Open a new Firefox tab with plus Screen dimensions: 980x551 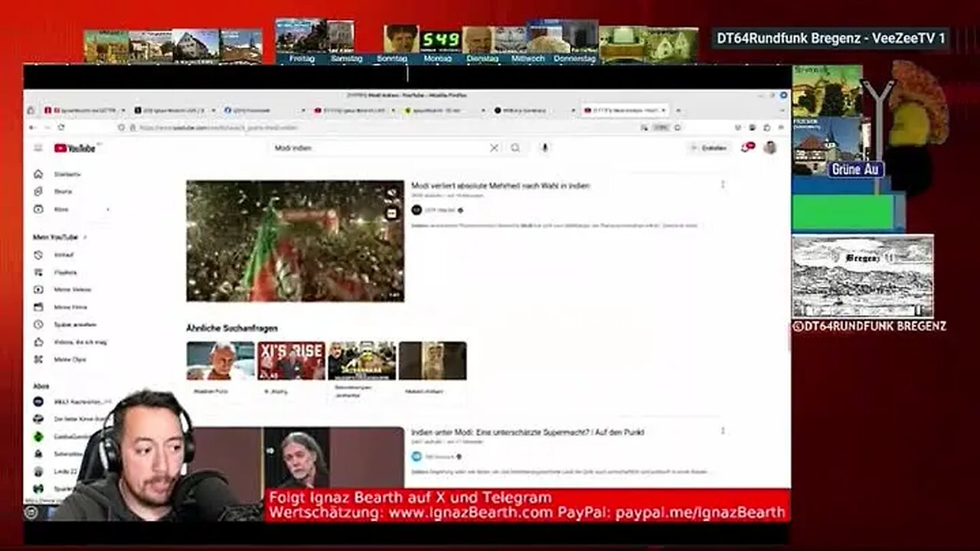[x=678, y=110]
